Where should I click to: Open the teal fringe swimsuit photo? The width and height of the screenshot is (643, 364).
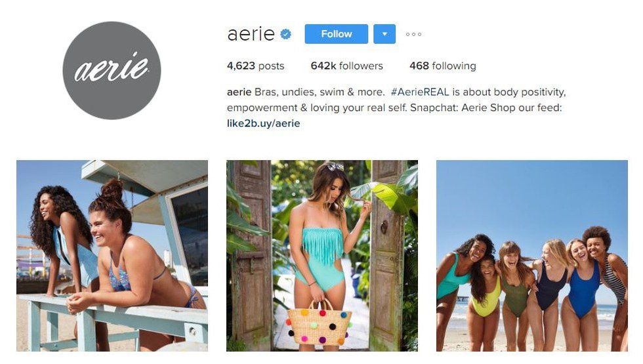click(322, 256)
